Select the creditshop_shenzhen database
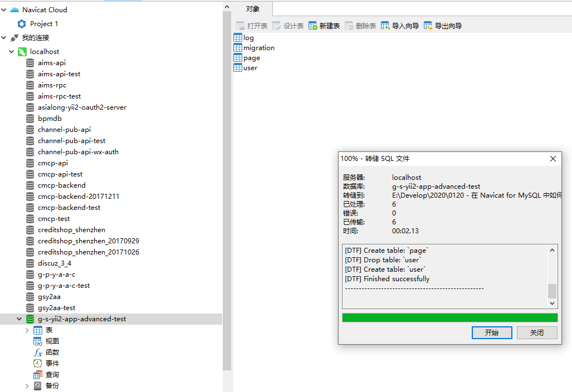Image resolution: width=572 pixels, height=392 pixels. click(71, 230)
